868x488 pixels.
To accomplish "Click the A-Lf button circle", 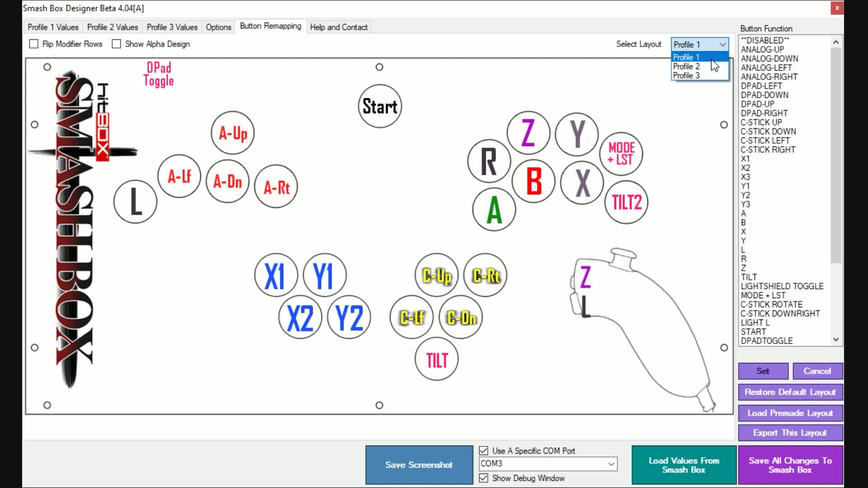I will 179,176.
